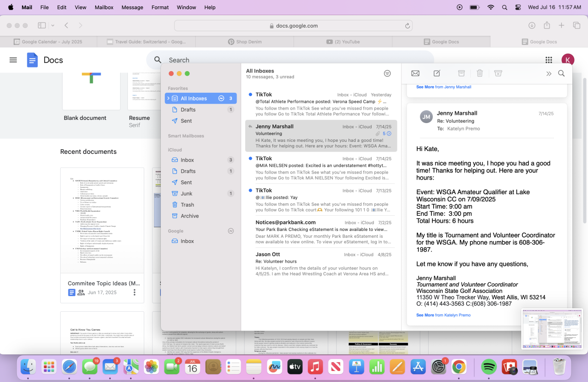Click the Google Docs search field
588x382 pixels.
(290, 60)
